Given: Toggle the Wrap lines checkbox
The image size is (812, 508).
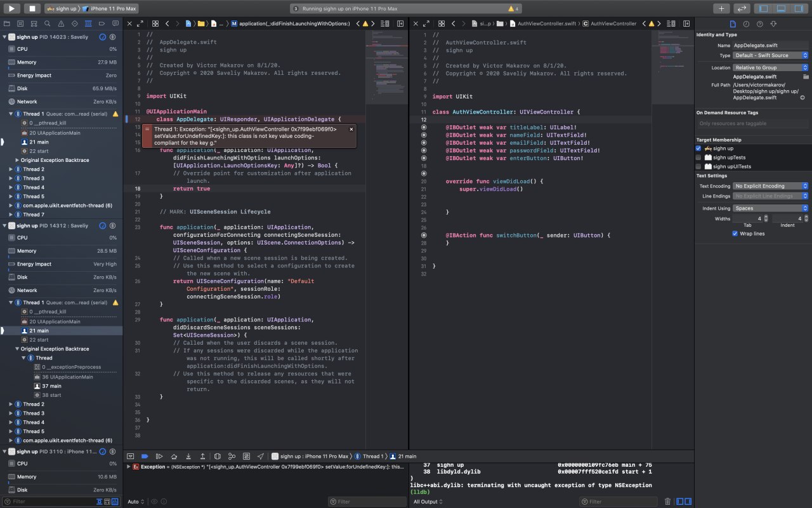Looking at the screenshot, I should click(x=735, y=234).
